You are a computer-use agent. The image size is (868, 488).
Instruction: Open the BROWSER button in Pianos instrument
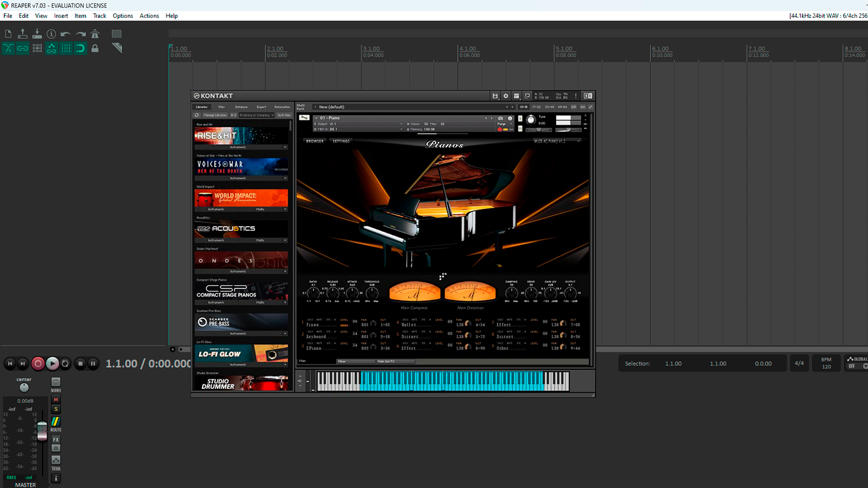coord(315,141)
